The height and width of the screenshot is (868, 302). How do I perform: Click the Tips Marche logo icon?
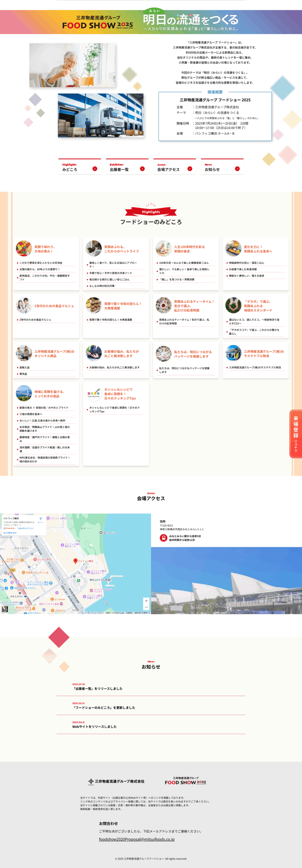[x=94, y=393]
